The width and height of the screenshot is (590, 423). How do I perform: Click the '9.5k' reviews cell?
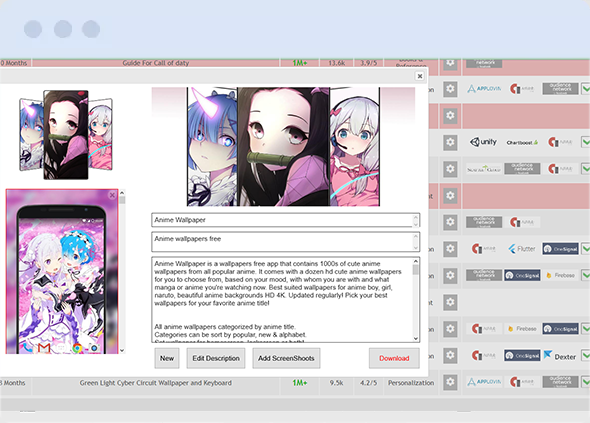(x=336, y=383)
